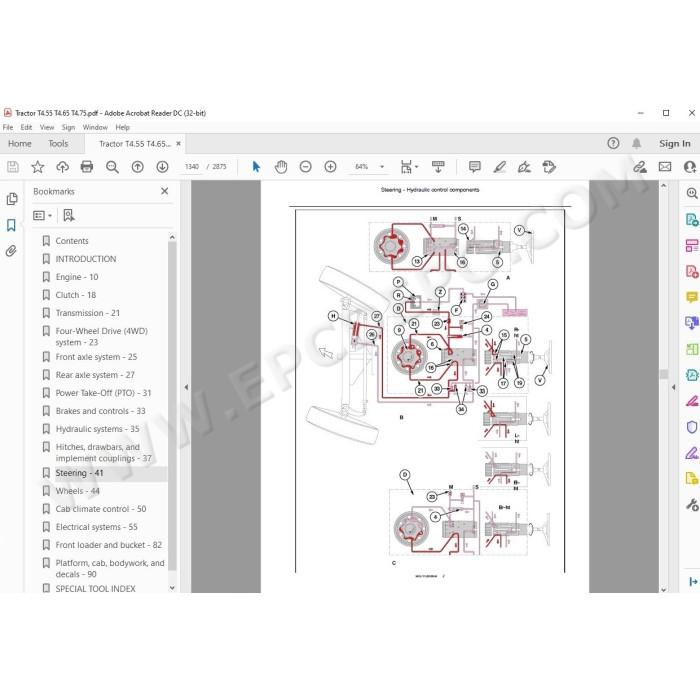Select the Hand pan tool
The image size is (700, 700).
tap(281, 167)
